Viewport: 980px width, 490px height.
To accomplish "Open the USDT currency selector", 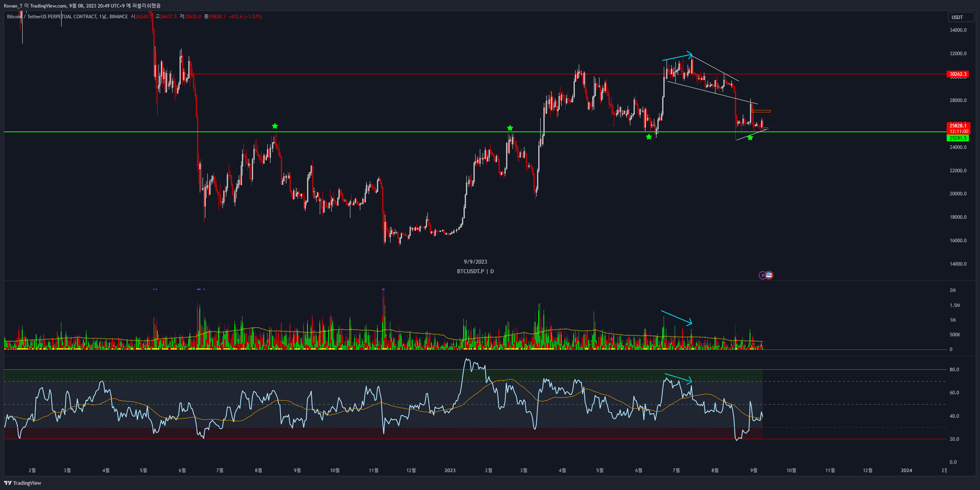I will [961, 17].
